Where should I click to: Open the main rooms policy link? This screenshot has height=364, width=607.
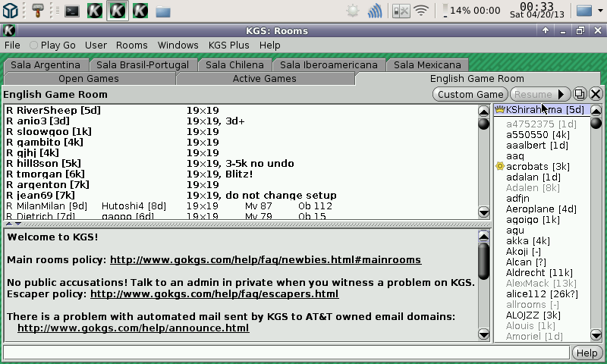point(266,259)
